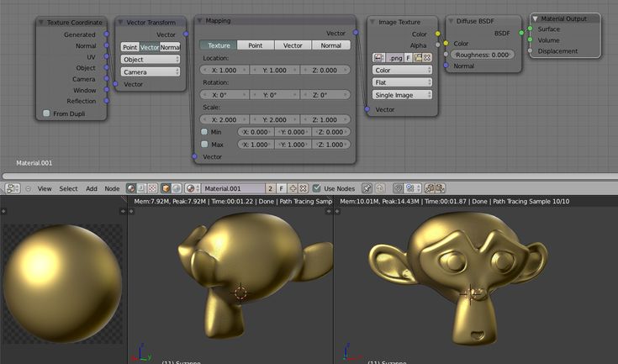The width and height of the screenshot is (618, 364).
Task: Click the Rotation Z 0° field
Action: (325, 95)
